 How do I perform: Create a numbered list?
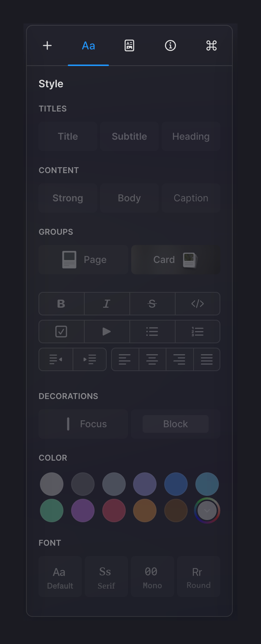tap(198, 332)
